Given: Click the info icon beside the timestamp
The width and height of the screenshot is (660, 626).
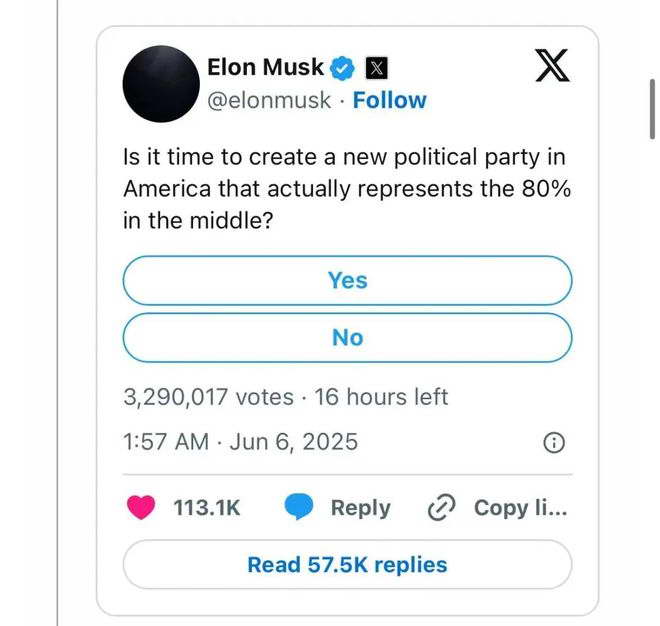Looking at the screenshot, I should (553, 442).
